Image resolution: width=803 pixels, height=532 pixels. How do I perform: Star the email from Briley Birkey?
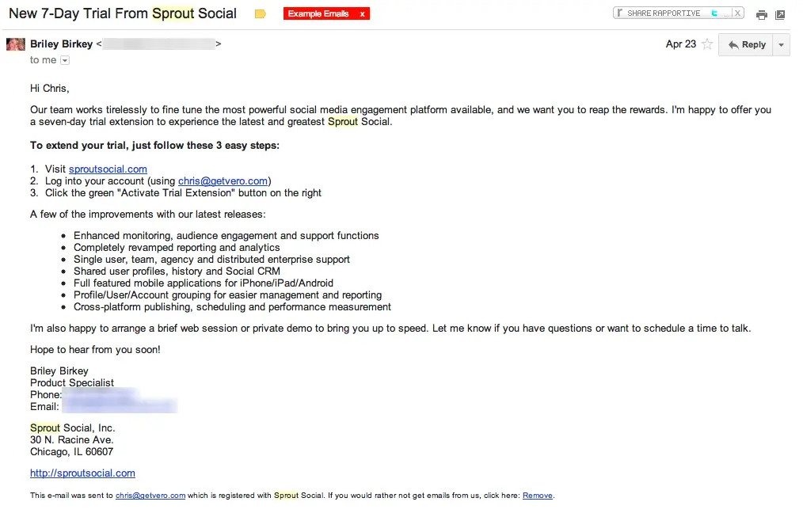[x=707, y=44]
